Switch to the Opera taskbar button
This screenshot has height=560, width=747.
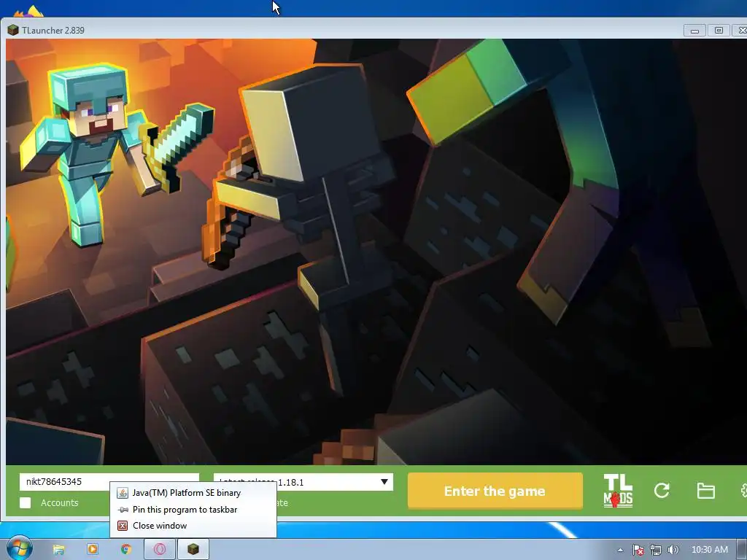pyautogui.click(x=160, y=550)
